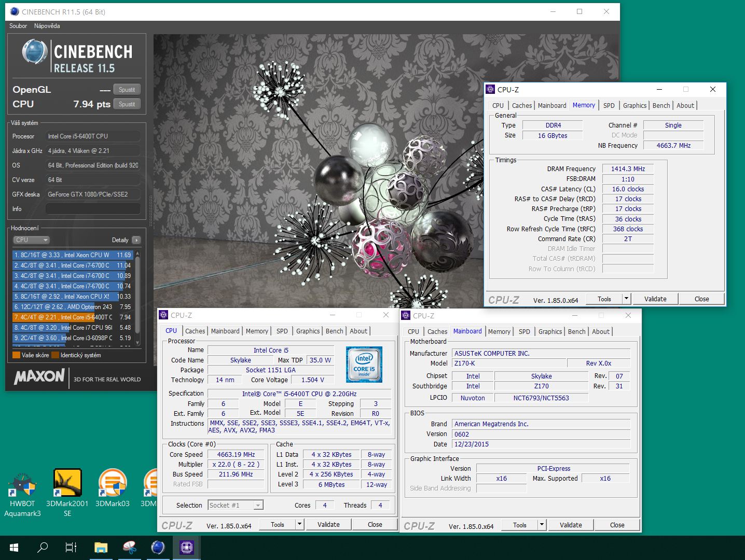745x560 pixels.
Task: Click the BIOS date 12/23/2015 field
Action: [x=541, y=444]
